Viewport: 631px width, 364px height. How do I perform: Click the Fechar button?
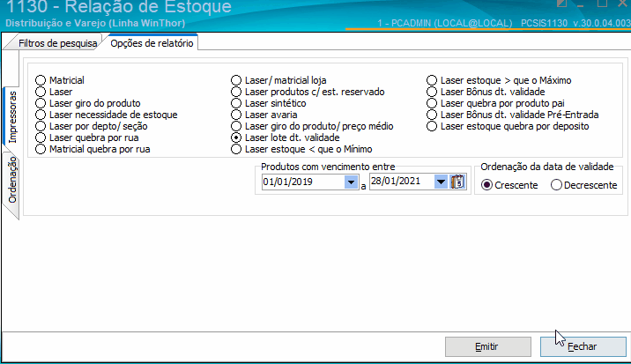pyautogui.click(x=583, y=346)
